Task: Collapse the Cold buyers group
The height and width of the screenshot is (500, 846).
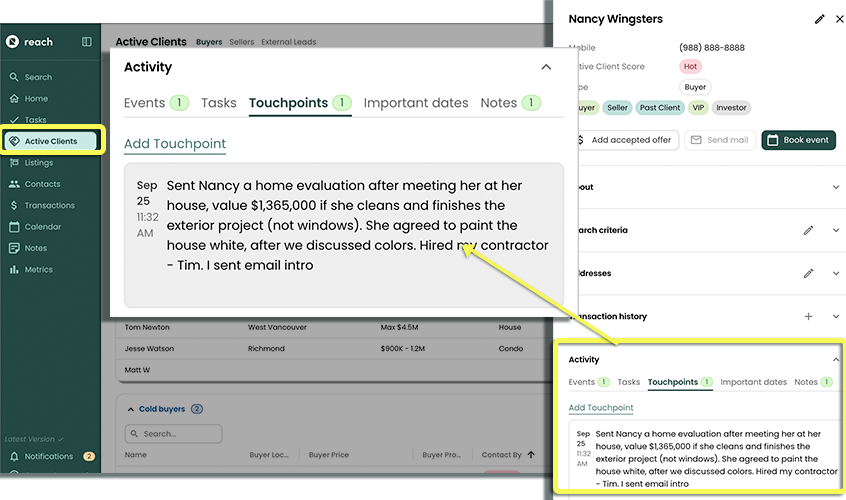Action: click(129, 409)
